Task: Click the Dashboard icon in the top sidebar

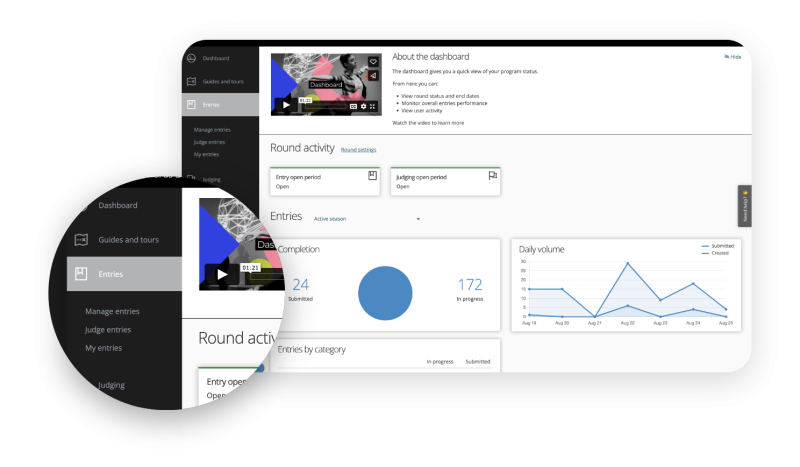Action: 191,57
